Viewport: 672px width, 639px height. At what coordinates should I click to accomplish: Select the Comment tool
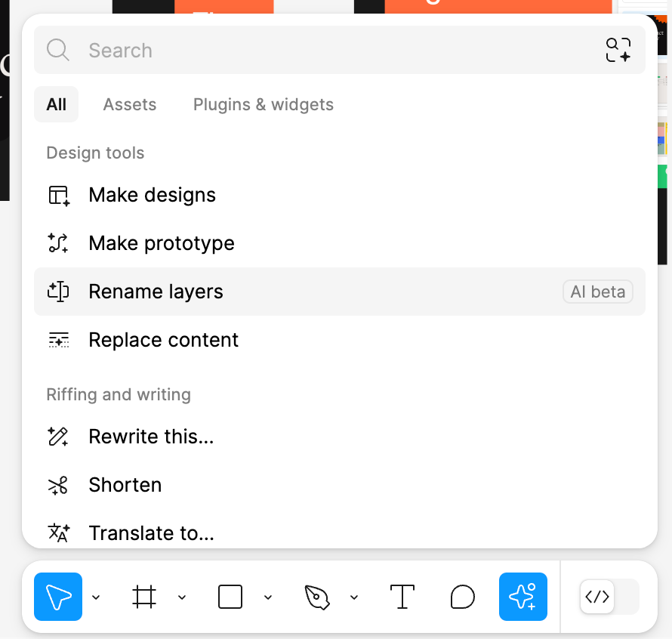(x=462, y=597)
